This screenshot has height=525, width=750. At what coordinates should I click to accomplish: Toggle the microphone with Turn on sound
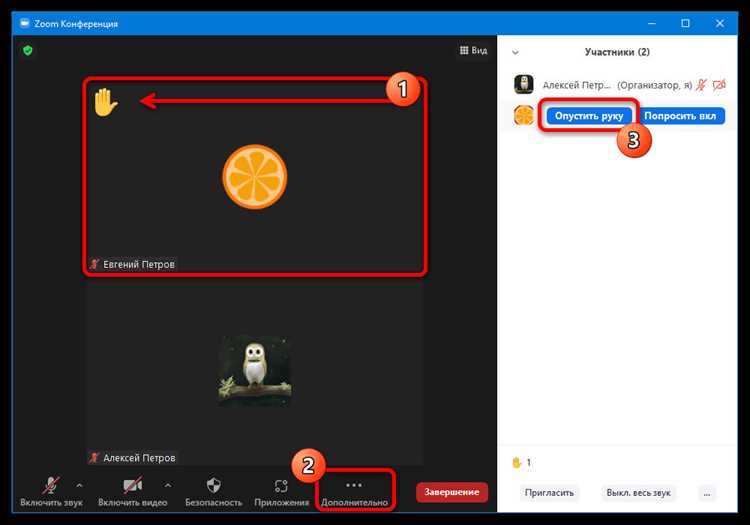tap(51, 492)
